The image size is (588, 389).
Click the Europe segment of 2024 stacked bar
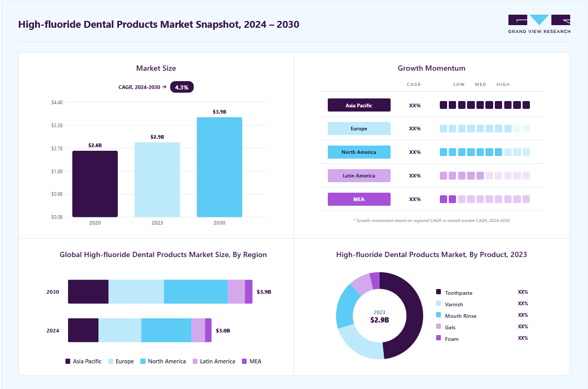(119, 330)
